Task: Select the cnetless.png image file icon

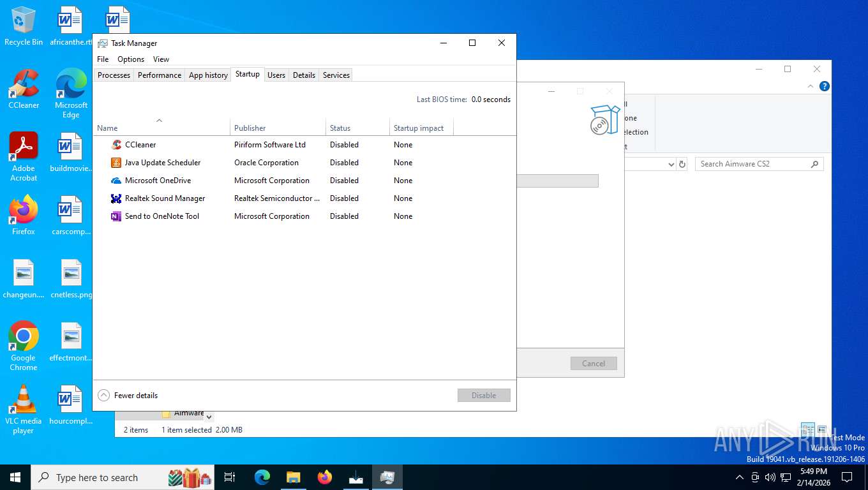Action: click(71, 278)
